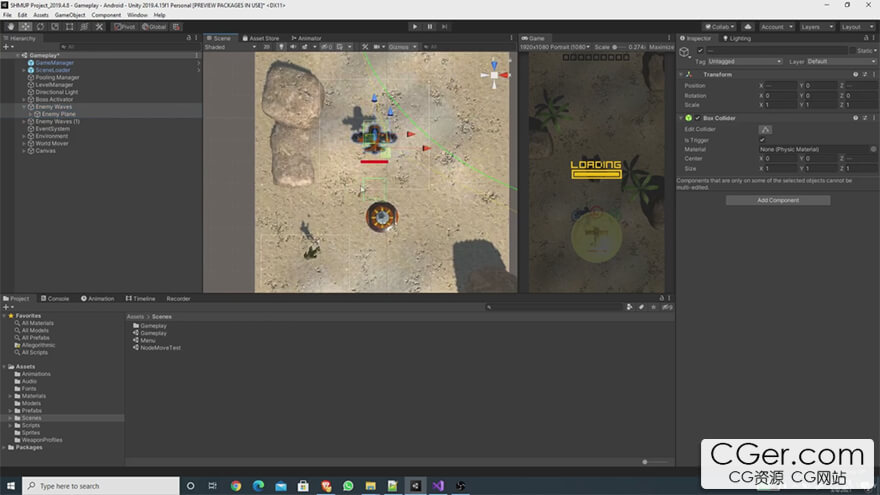Open Transform preset settings icon
880x495 pixels.
point(865,74)
